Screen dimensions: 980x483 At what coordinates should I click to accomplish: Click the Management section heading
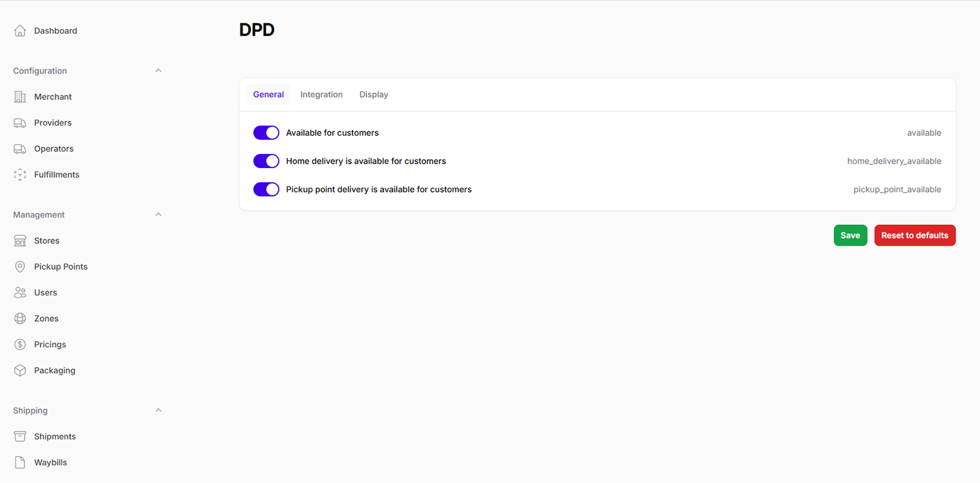click(x=39, y=215)
